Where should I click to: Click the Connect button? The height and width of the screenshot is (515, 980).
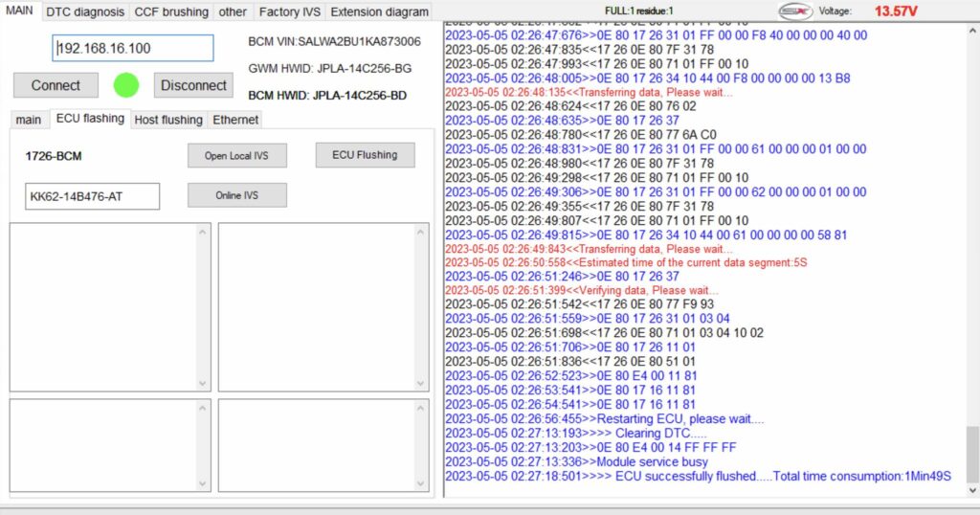coord(56,85)
